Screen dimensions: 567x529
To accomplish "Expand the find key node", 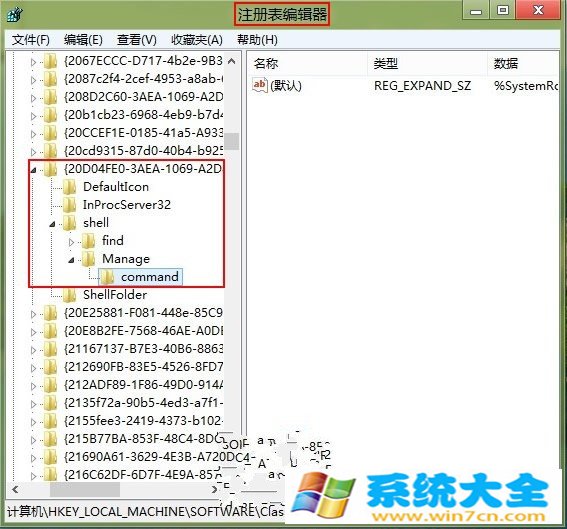I will point(71,242).
